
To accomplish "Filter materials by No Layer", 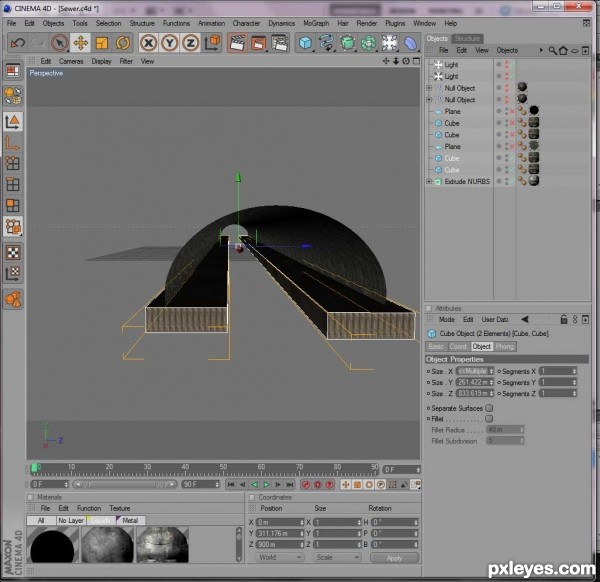I will point(71,520).
